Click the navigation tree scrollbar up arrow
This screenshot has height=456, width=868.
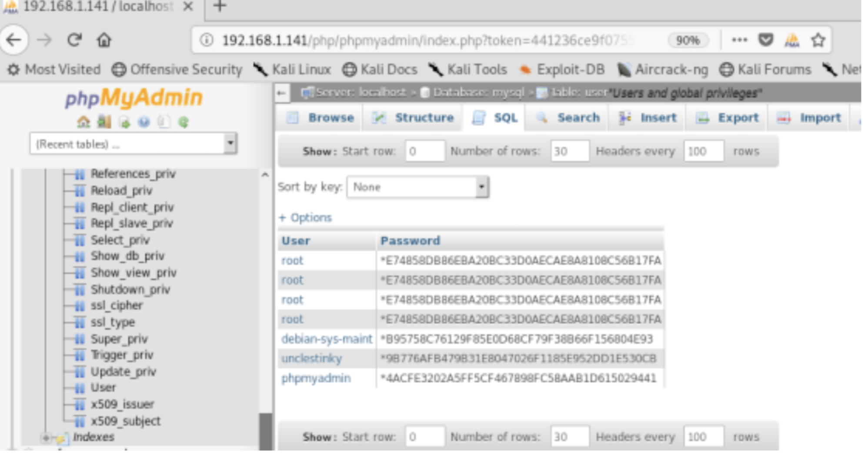point(265,174)
